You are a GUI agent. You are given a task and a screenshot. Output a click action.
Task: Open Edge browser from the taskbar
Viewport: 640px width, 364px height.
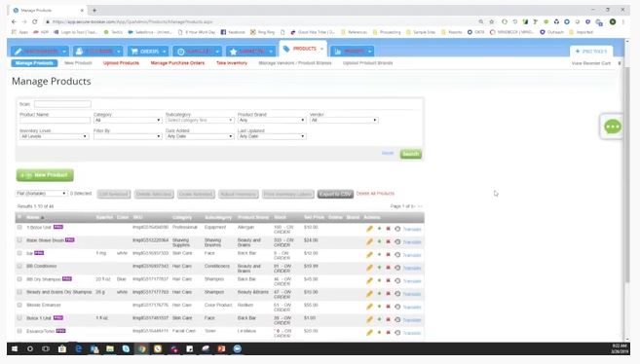pyautogui.click(x=78, y=349)
